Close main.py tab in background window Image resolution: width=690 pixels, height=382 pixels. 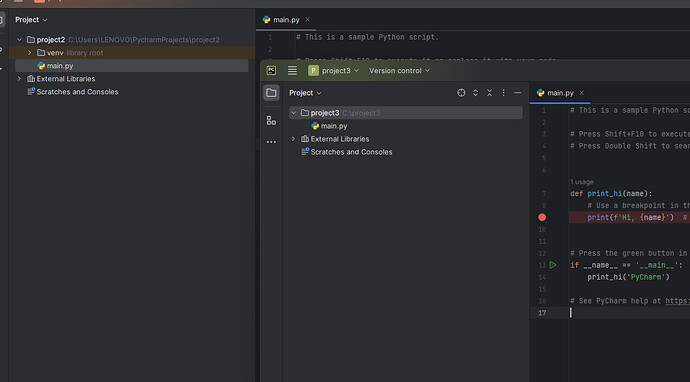click(308, 19)
